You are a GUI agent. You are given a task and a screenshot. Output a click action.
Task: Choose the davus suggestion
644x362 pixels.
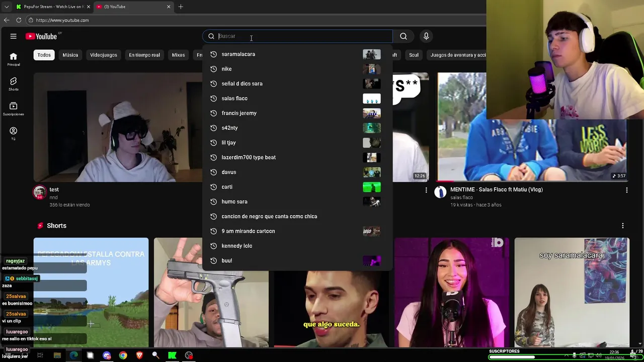(x=297, y=172)
